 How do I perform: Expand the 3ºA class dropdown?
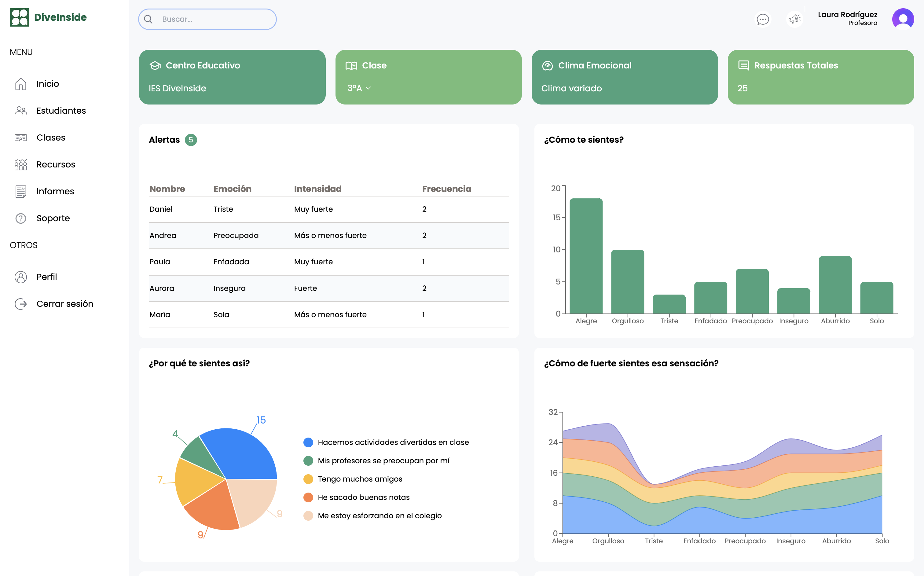(359, 88)
